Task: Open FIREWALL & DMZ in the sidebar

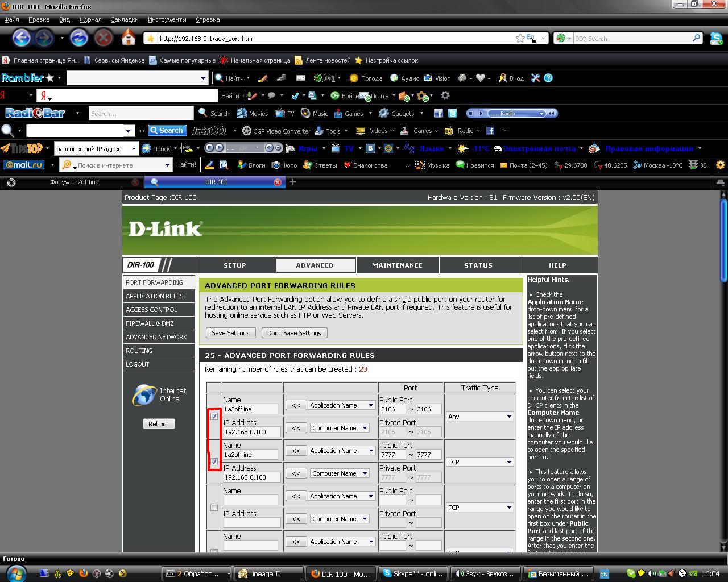Action: click(x=150, y=323)
